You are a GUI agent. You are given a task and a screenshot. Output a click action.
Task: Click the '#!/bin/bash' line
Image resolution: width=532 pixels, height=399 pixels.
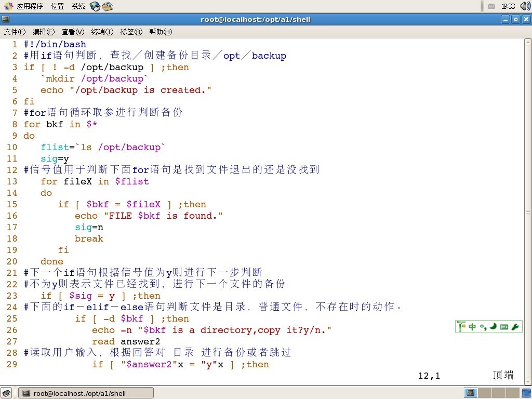tap(55, 45)
